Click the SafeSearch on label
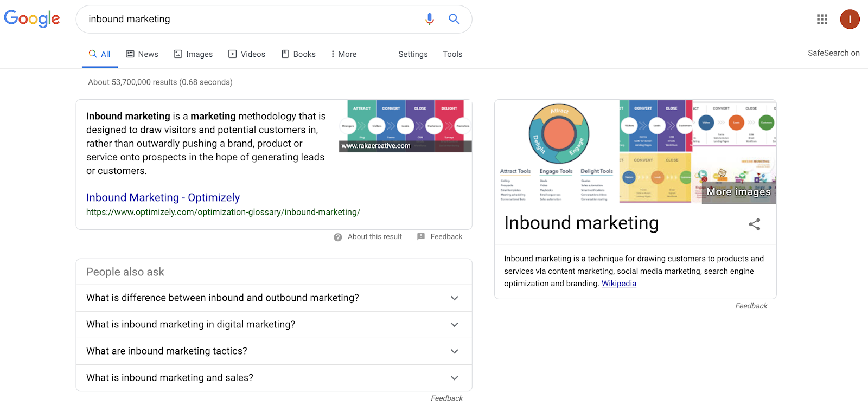This screenshot has width=868, height=412. (833, 53)
